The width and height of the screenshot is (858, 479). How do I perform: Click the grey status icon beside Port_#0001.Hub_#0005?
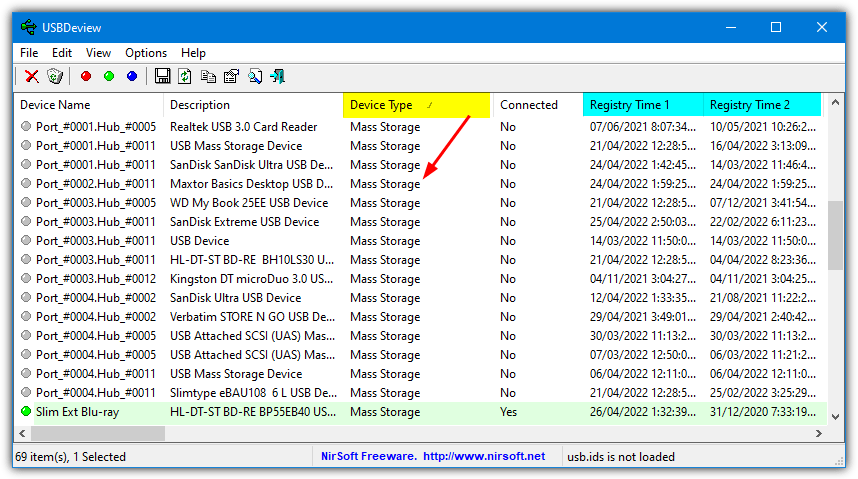point(26,126)
